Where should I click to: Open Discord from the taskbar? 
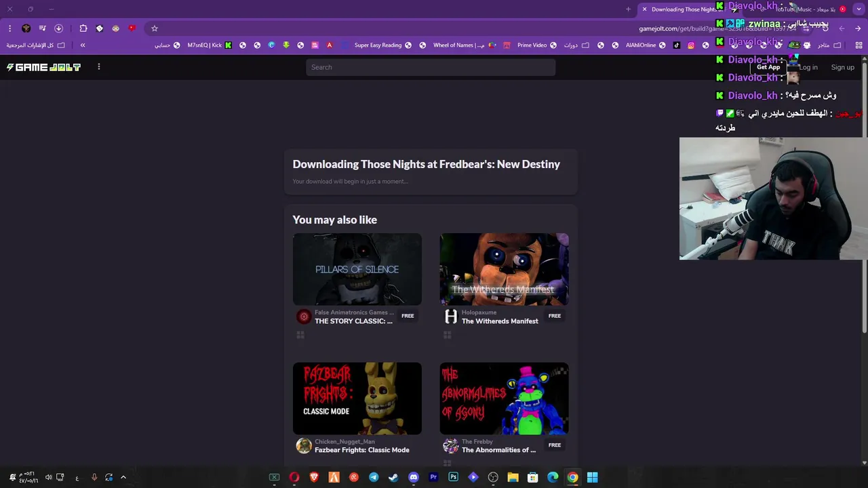pos(414,477)
